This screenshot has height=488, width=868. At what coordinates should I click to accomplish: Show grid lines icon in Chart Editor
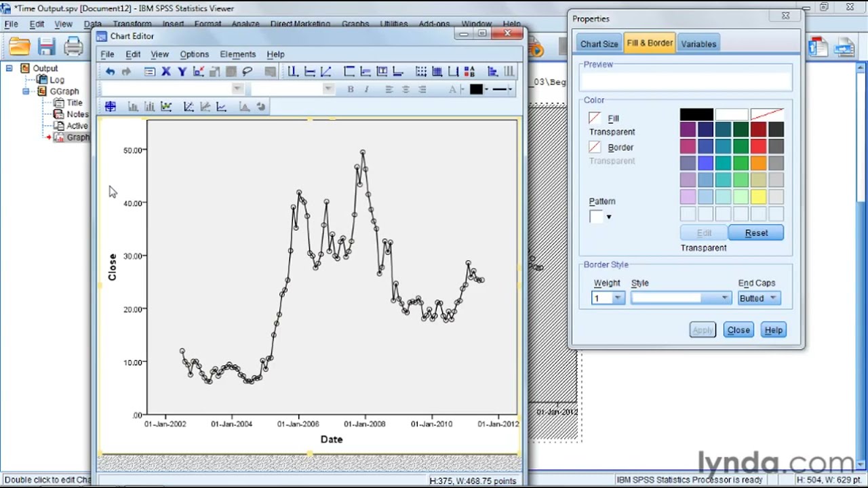tap(437, 72)
